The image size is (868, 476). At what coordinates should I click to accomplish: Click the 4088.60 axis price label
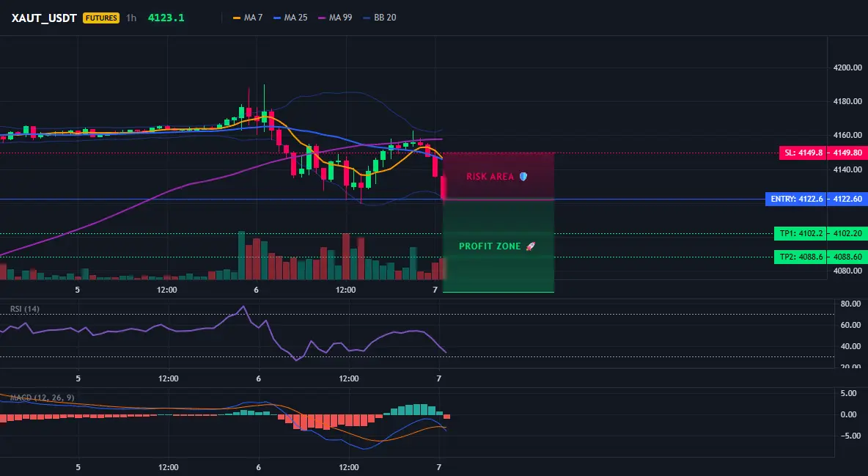click(x=847, y=257)
